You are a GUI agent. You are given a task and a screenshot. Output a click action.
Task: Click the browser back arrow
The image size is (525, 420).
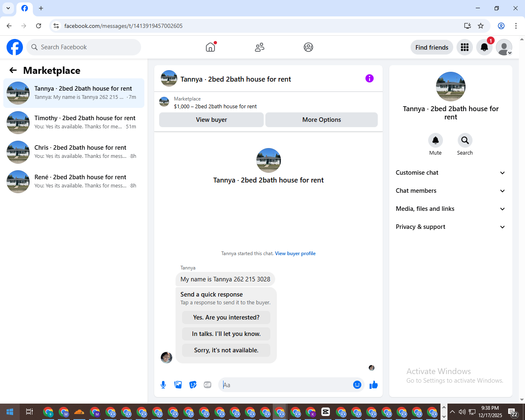pyautogui.click(x=9, y=26)
